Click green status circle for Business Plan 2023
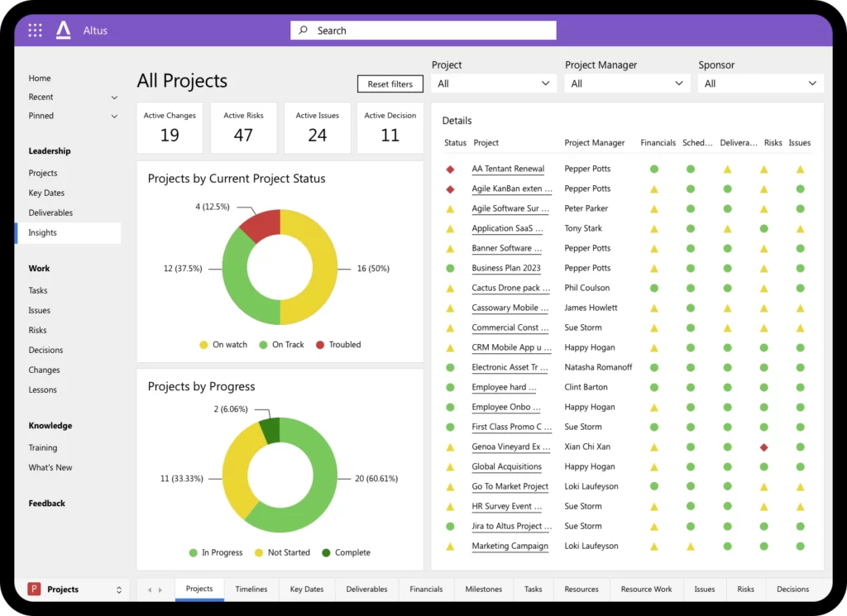847x616 pixels. pyautogui.click(x=450, y=268)
